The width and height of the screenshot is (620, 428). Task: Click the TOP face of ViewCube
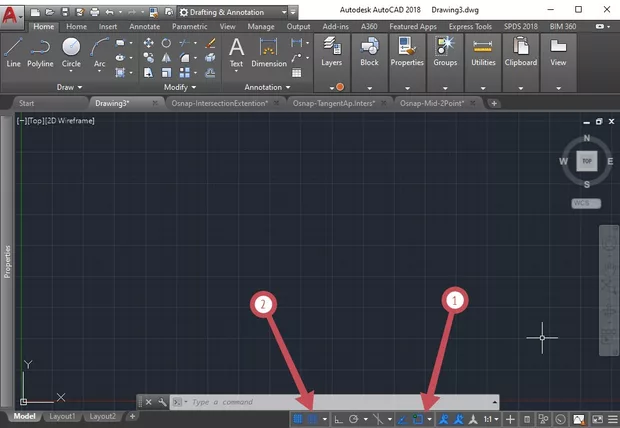(587, 160)
